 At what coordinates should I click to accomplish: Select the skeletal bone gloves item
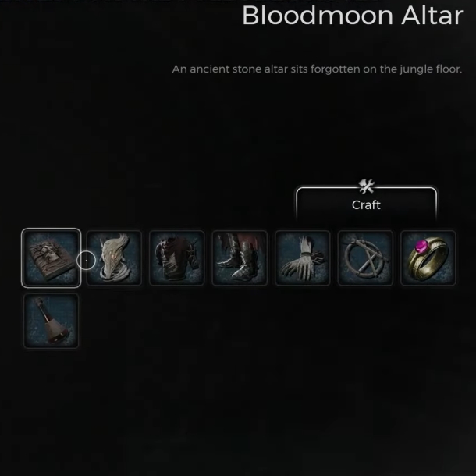(302, 258)
